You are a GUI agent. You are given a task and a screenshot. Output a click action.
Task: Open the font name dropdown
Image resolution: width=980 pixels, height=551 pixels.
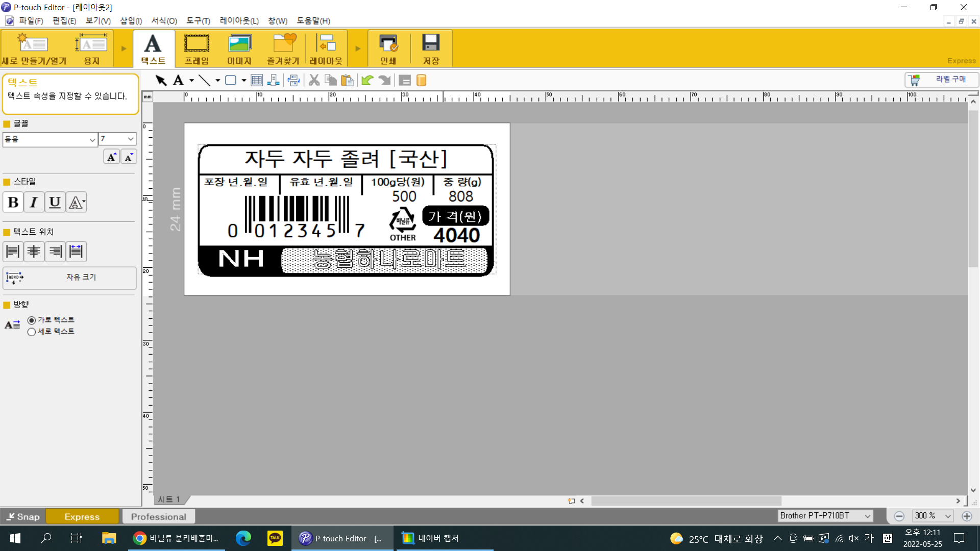[92, 139]
